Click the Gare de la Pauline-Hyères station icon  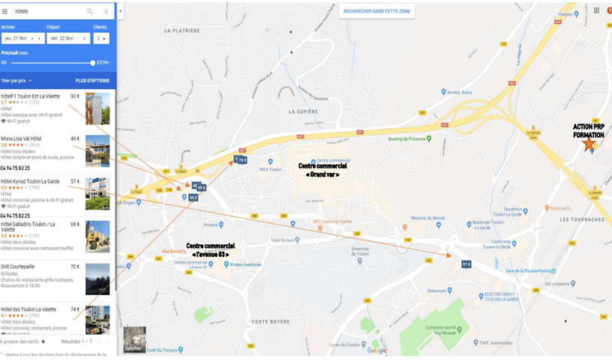click(553, 271)
